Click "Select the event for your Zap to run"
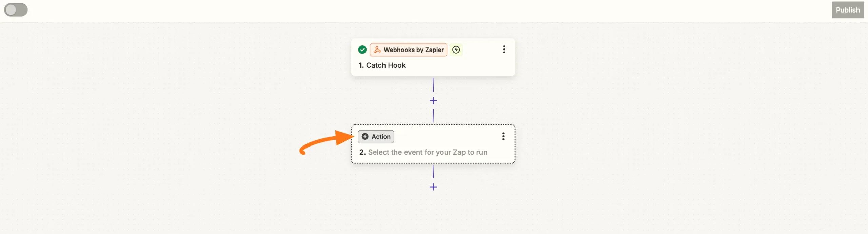The height and width of the screenshot is (234, 868). tap(427, 152)
